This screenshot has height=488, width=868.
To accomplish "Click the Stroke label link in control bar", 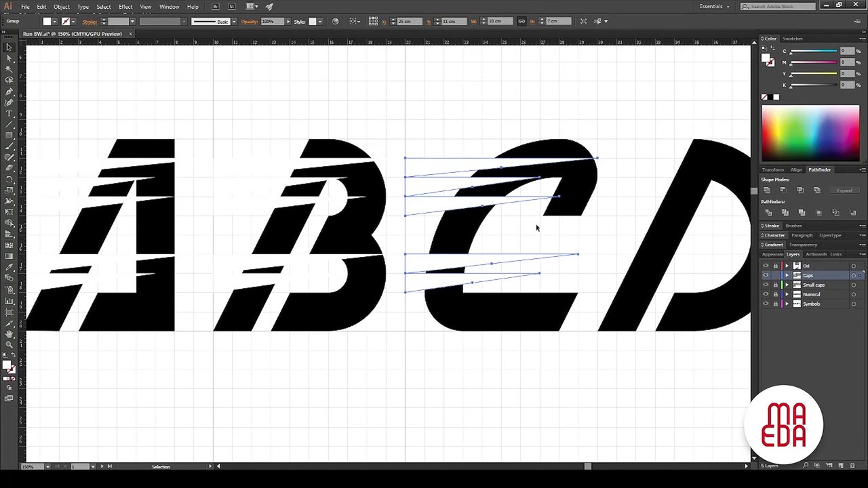I will pyautogui.click(x=90, y=22).
